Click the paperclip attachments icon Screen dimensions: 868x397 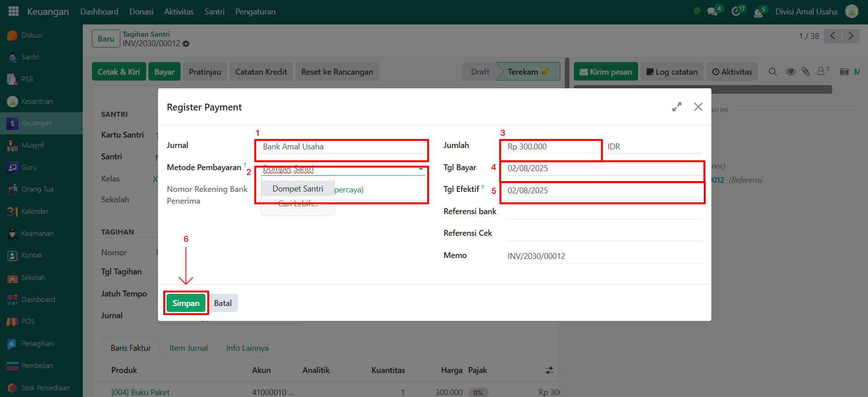pos(806,72)
